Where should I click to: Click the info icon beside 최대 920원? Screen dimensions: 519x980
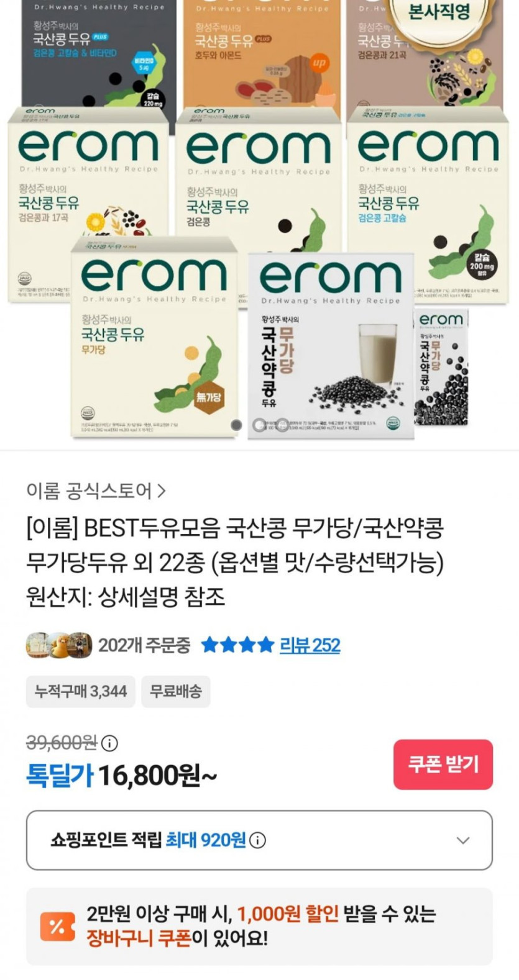[x=257, y=840]
